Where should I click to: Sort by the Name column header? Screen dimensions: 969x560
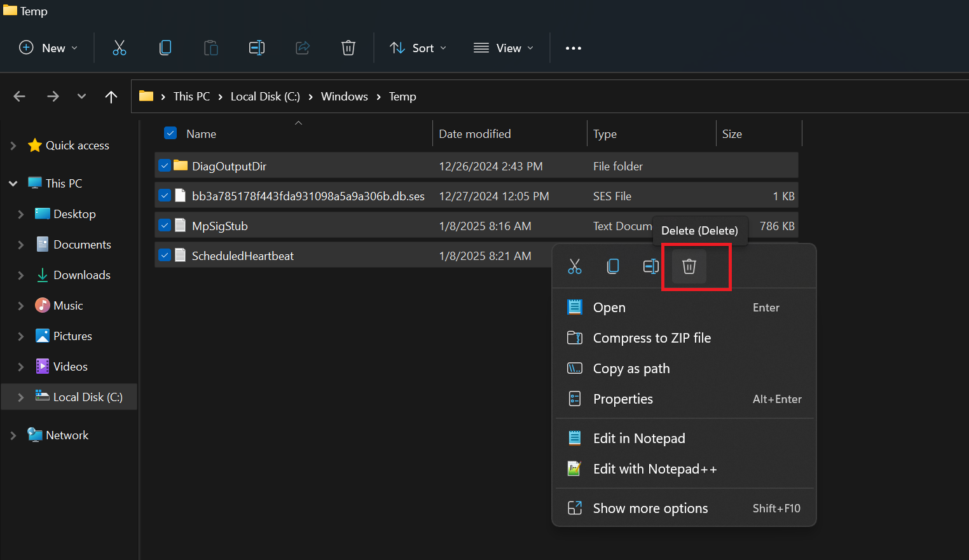click(x=201, y=134)
